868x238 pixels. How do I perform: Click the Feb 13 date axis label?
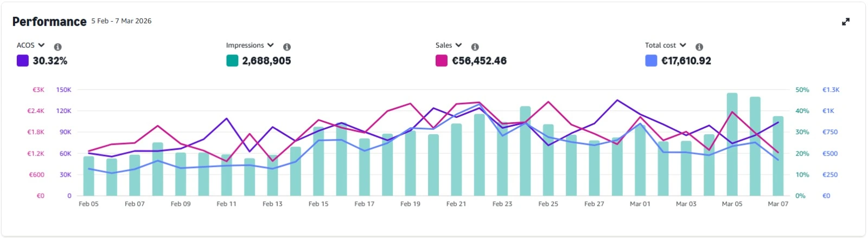[x=272, y=204]
